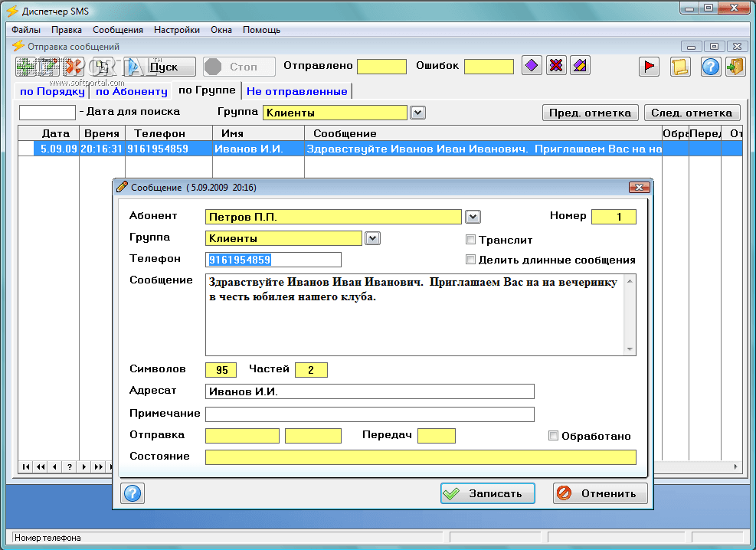Click the Примечание input field

pyautogui.click(x=370, y=414)
